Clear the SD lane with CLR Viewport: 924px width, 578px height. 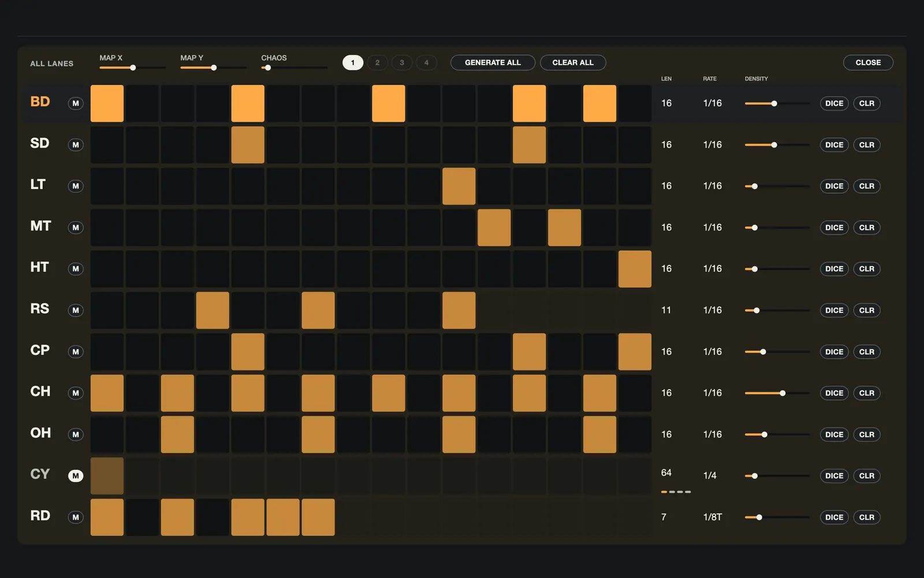pyautogui.click(x=867, y=145)
